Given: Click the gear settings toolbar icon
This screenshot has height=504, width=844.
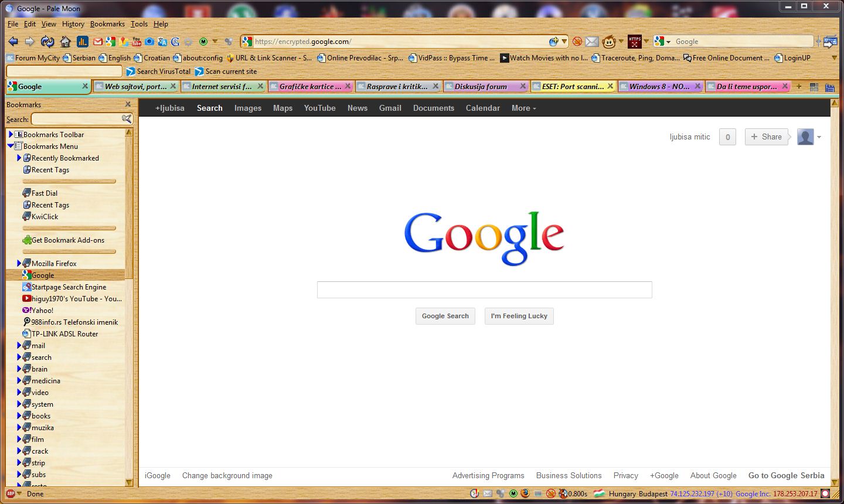Looking at the screenshot, I should pos(188,42).
